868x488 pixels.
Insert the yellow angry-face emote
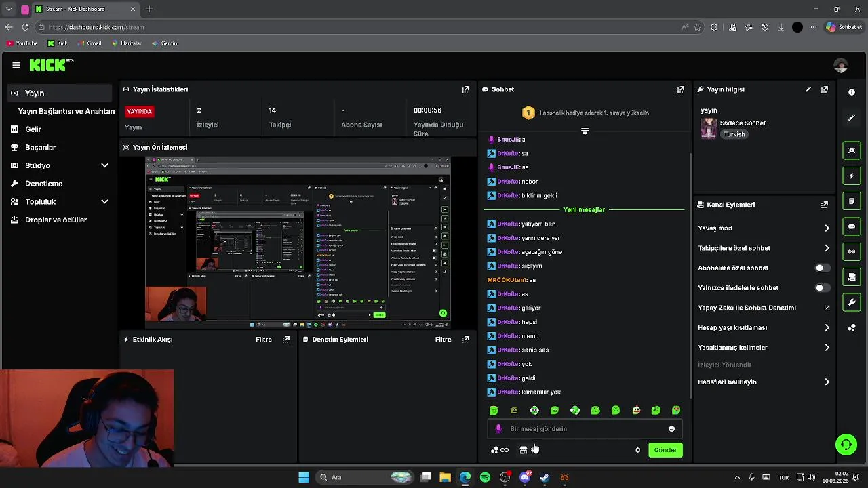[514, 410]
